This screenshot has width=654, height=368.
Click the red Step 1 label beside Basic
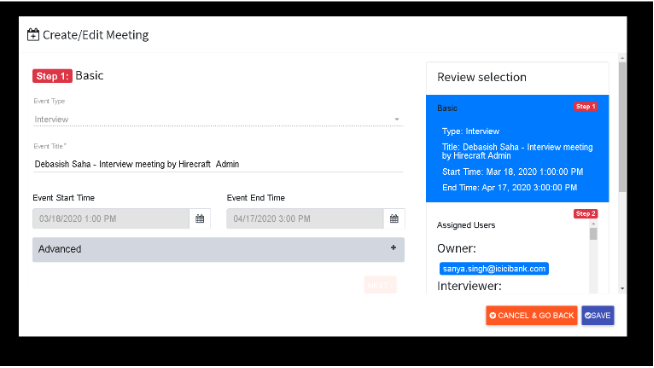click(52, 76)
